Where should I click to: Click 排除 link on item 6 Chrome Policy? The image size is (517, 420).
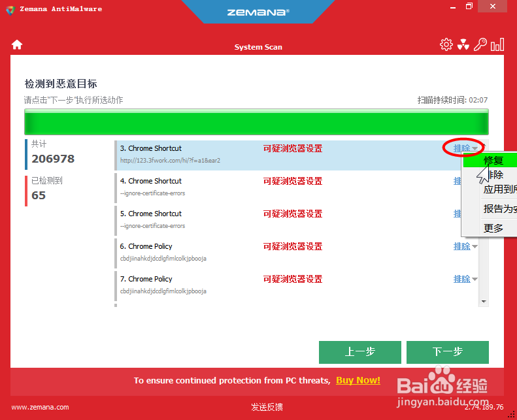click(x=462, y=246)
